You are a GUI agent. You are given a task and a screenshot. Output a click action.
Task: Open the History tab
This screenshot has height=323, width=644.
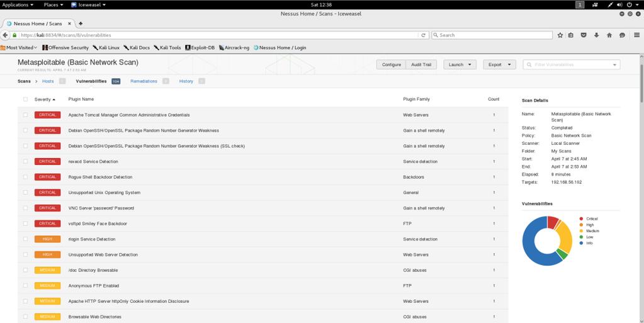click(186, 81)
